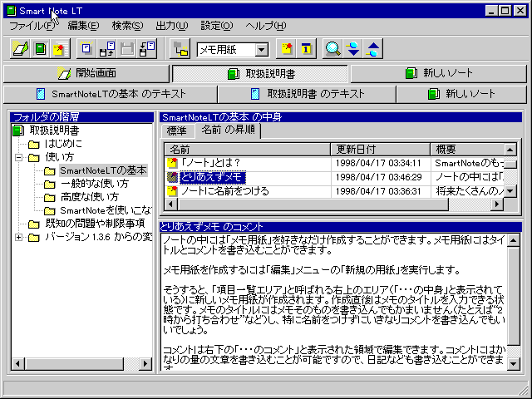
Task: Click the folder icon beside 一般的な使い方
Action: tap(50, 185)
